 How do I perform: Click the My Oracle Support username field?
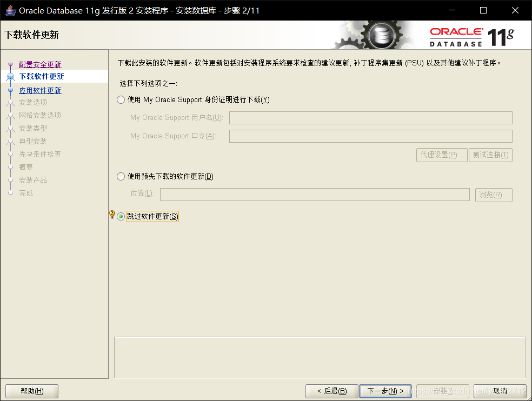[x=370, y=118]
